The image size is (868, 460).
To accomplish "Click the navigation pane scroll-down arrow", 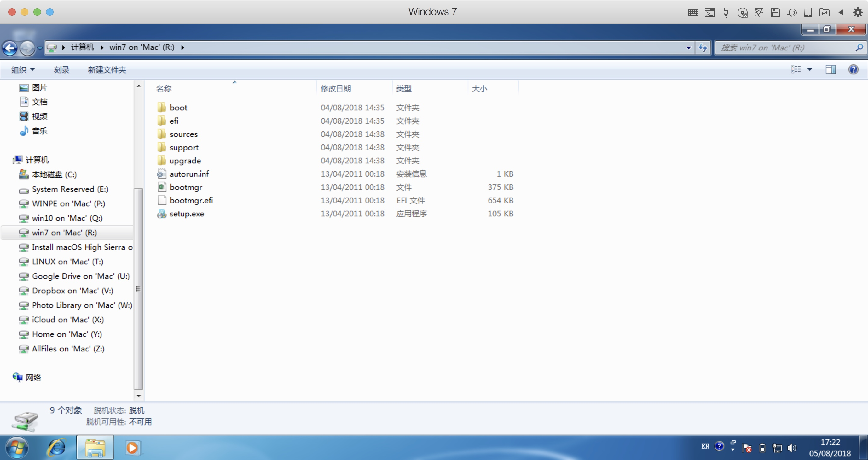I will pos(138,396).
